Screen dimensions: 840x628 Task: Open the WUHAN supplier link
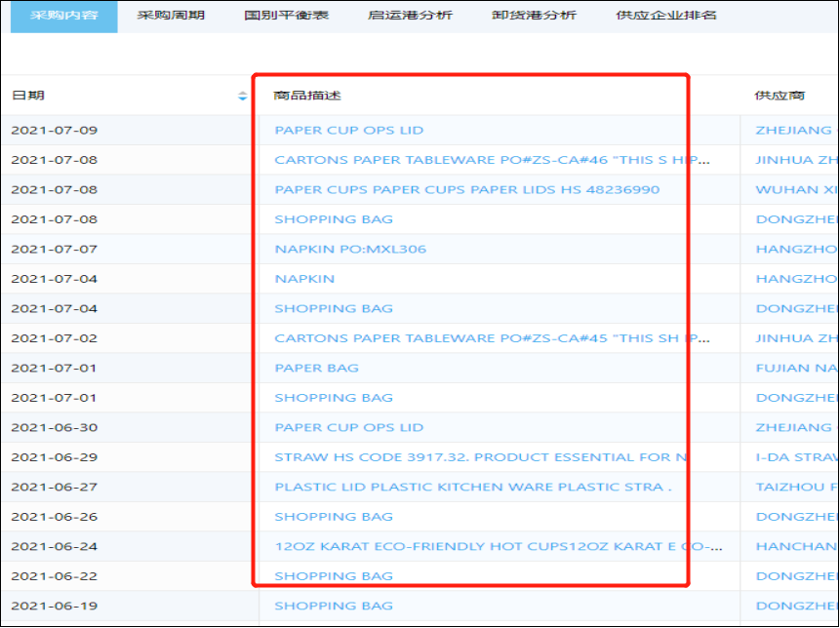[797, 190]
